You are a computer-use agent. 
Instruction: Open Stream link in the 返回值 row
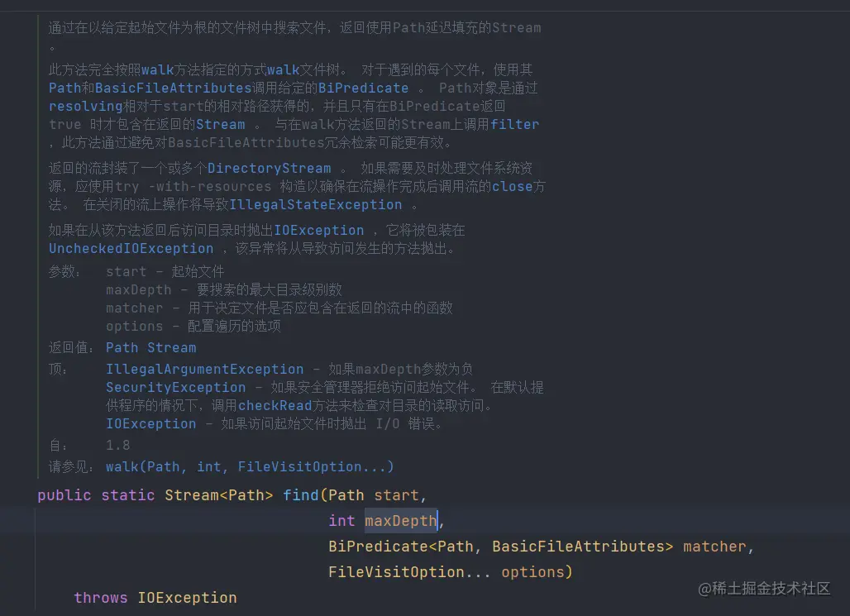pos(172,348)
